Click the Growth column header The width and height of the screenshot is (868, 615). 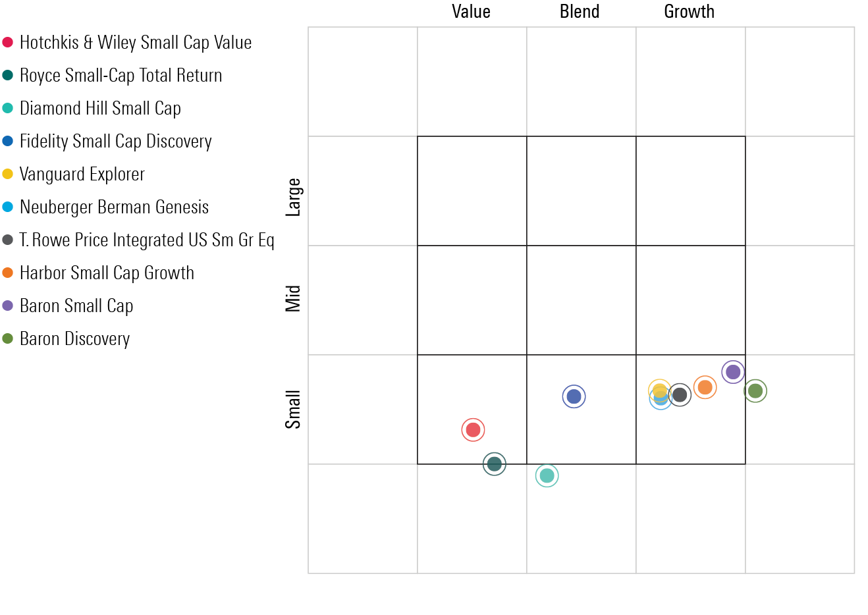tap(689, 12)
